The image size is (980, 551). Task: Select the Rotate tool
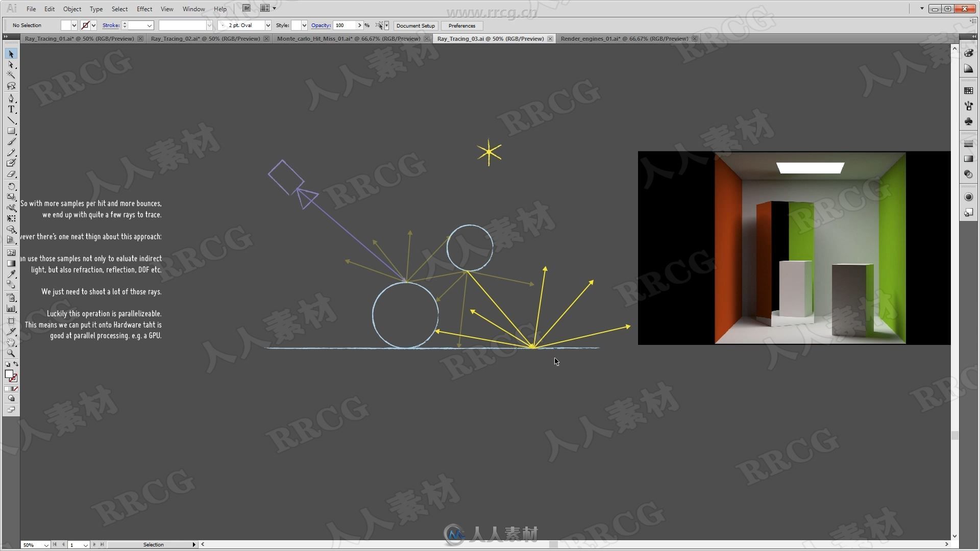[x=11, y=187]
